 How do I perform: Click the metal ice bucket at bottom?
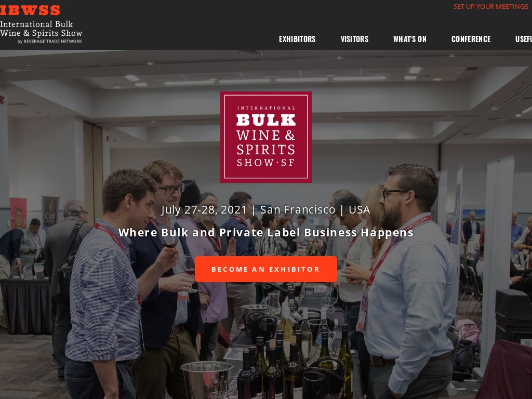[207, 379]
